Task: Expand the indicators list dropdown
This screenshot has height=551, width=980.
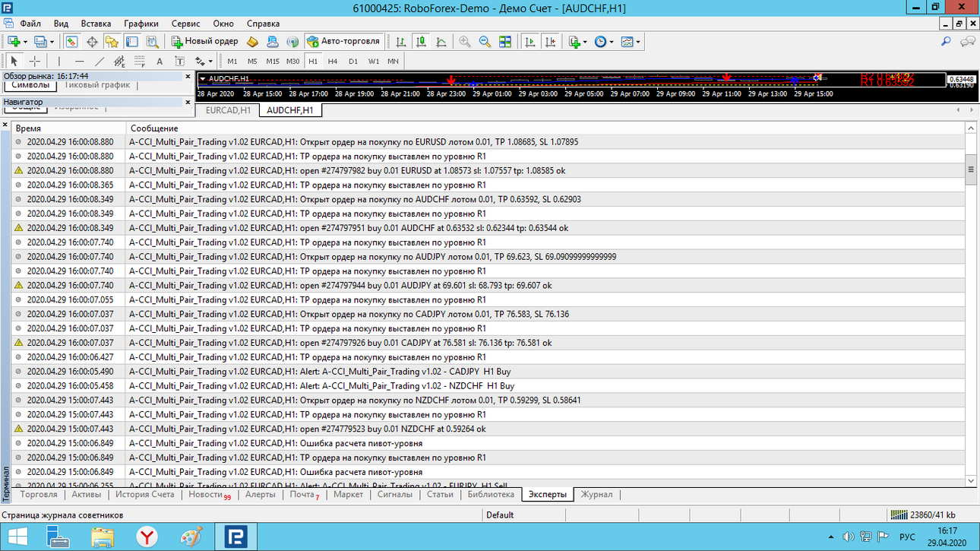Action: click(x=584, y=42)
